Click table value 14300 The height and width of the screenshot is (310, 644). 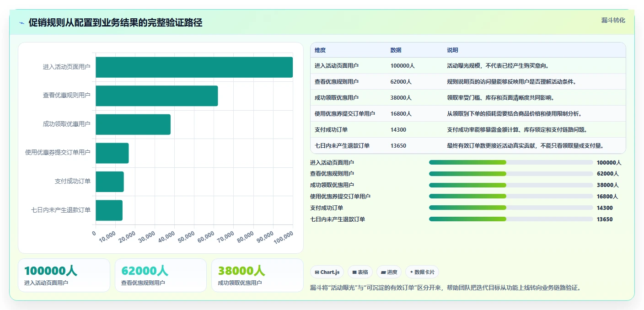pyautogui.click(x=398, y=130)
